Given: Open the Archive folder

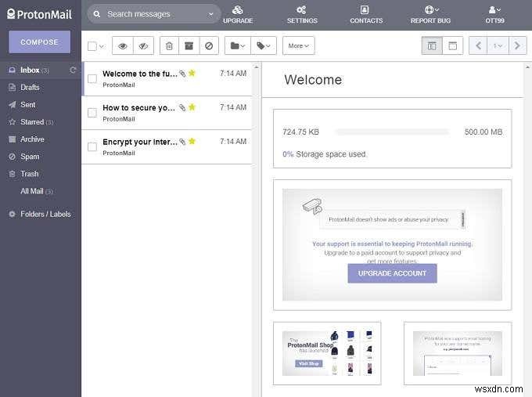Looking at the screenshot, I should coord(41,139).
